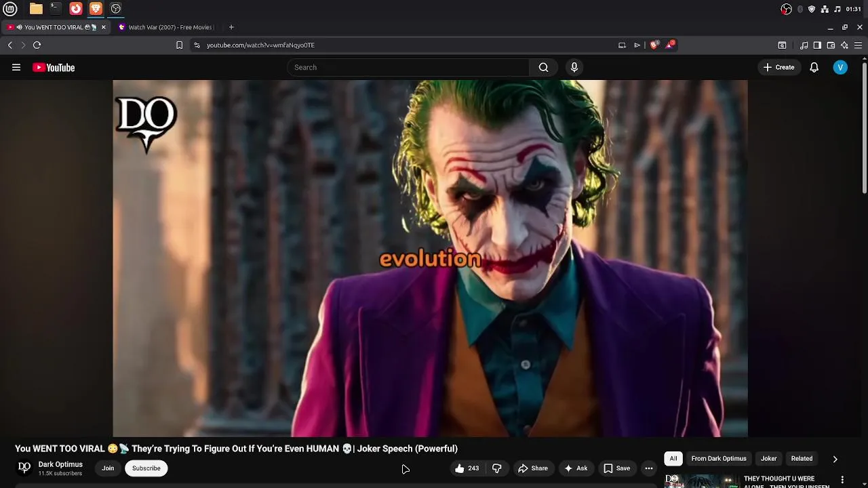Open the red-orange app icon in the panel
The width and height of the screenshot is (868, 488).
(x=76, y=9)
